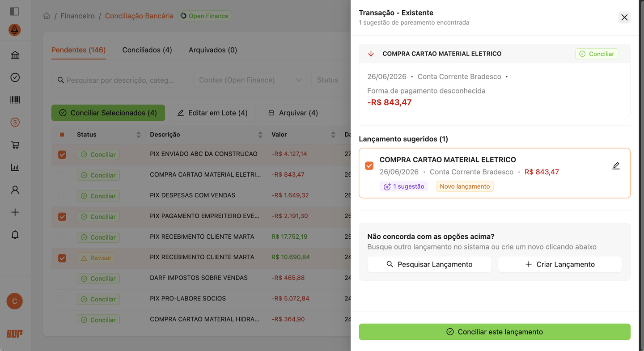
Task: Switch to the Pendentes (146) tab
Action: [x=78, y=50]
